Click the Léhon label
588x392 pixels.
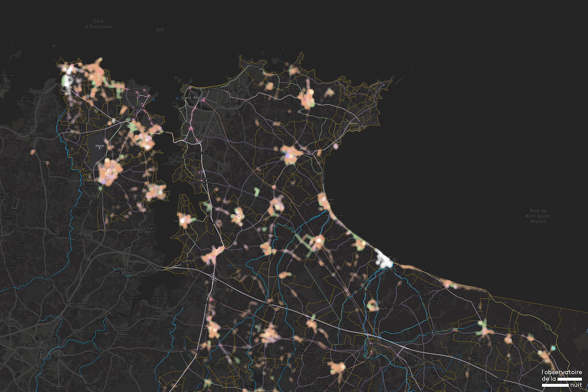(40, 371)
